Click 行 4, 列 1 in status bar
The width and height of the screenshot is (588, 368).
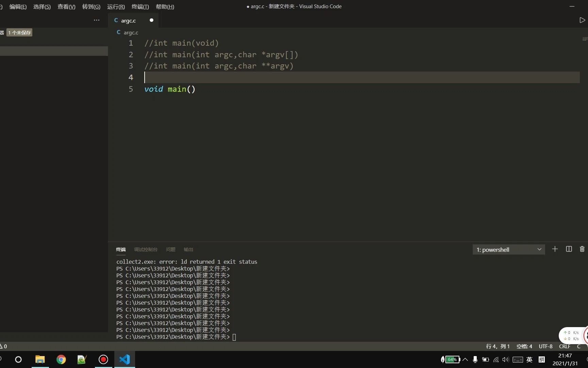[498, 346]
